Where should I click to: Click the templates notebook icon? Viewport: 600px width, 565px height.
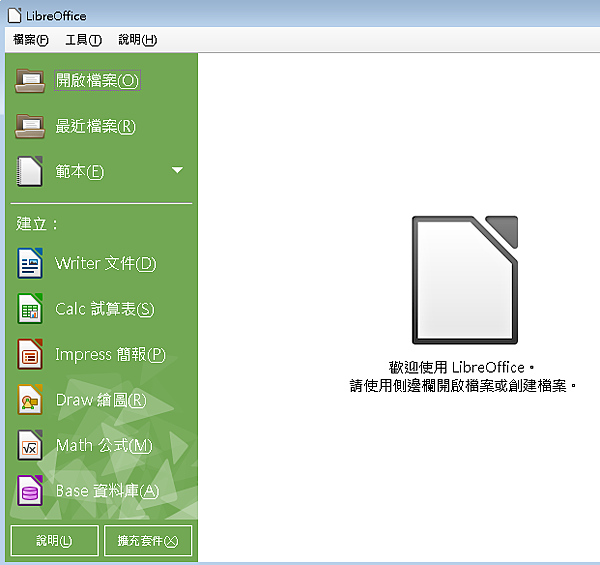(x=30, y=171)
